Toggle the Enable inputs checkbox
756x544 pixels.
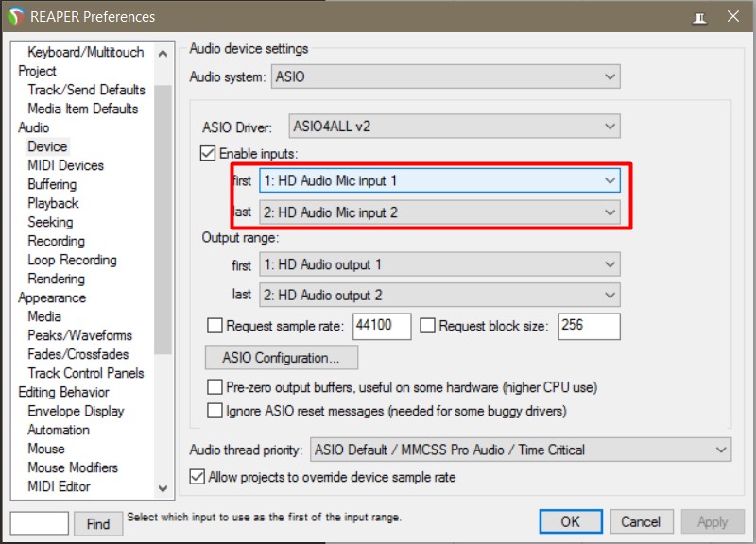pyautogui.click(x=209, y=153)
